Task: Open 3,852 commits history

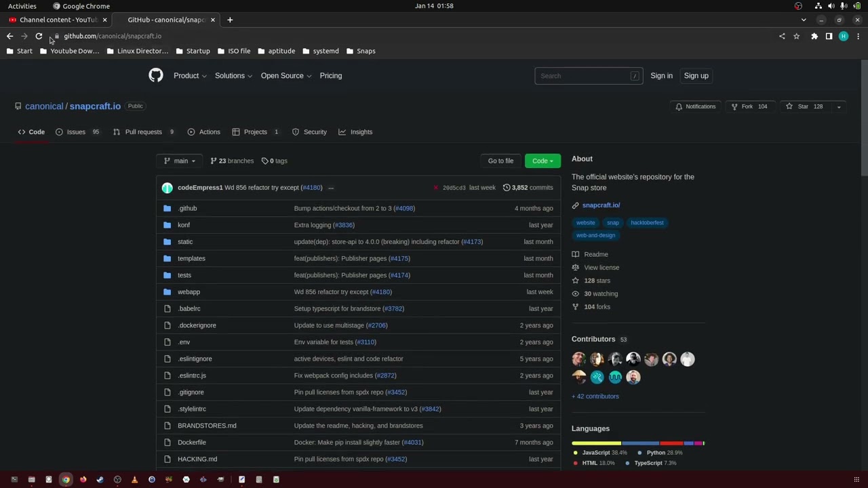Action: tap(528, 188)
